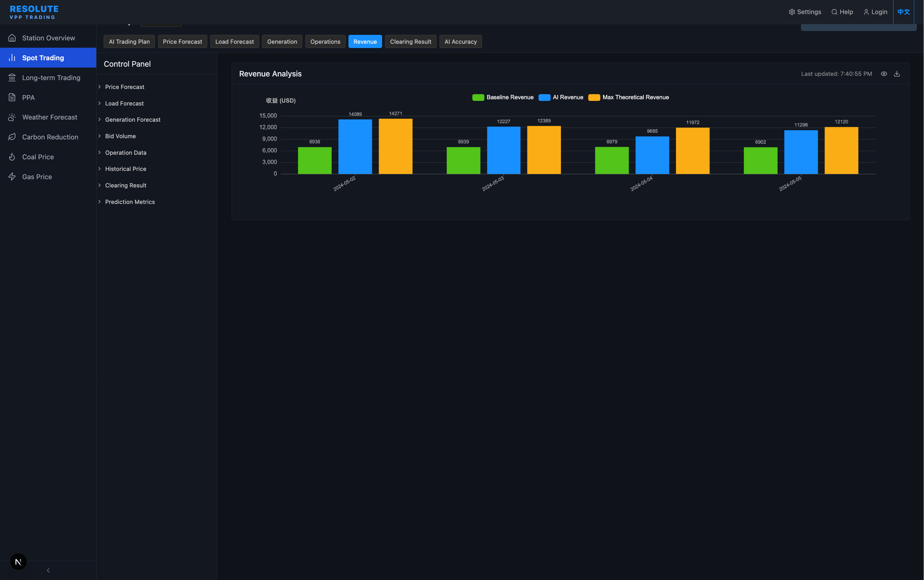The width and height of the screenshot is (924, 580).
Task: Click the 9685 AI Revenue bar
Action: click(x=652, y=155)
